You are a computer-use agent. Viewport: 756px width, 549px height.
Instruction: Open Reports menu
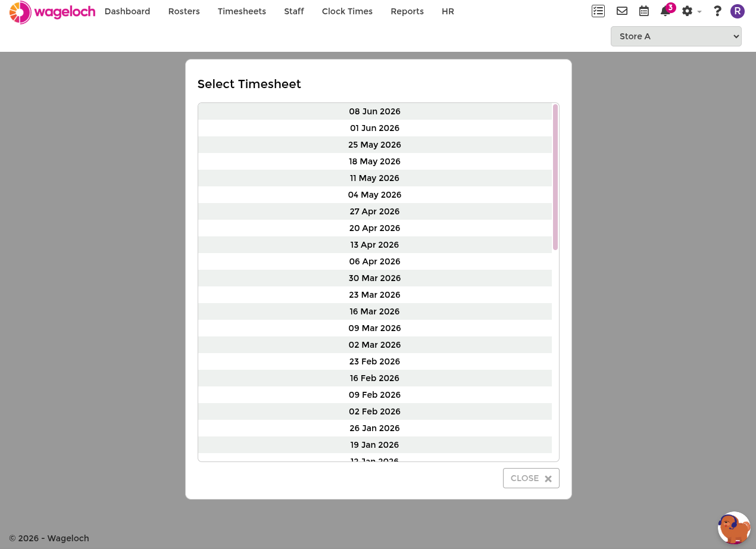[407, 11]
